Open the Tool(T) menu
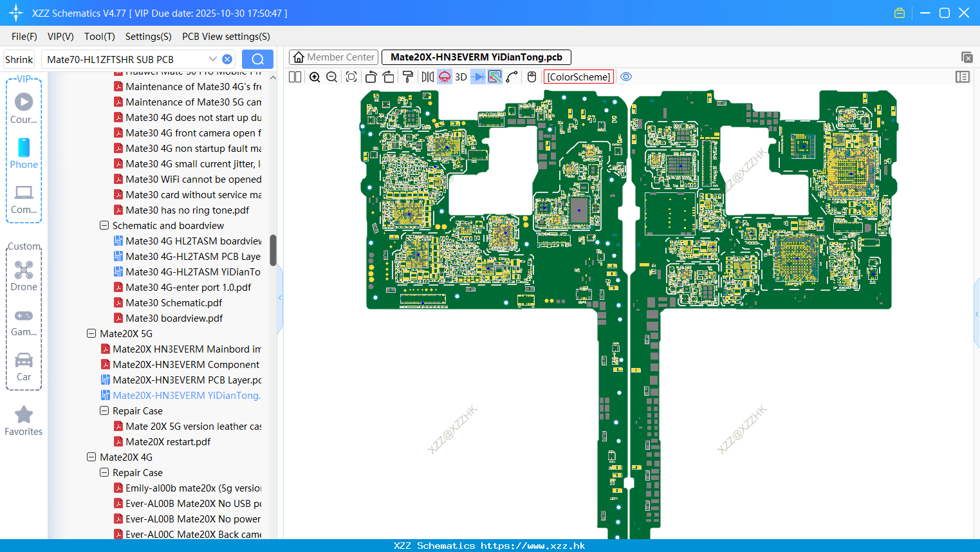Viewport: 980px width, 552px height. [x=100, y=37]
